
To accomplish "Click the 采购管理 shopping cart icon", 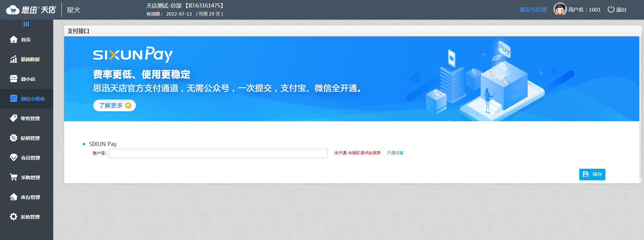I will click(x=14, y=177).
